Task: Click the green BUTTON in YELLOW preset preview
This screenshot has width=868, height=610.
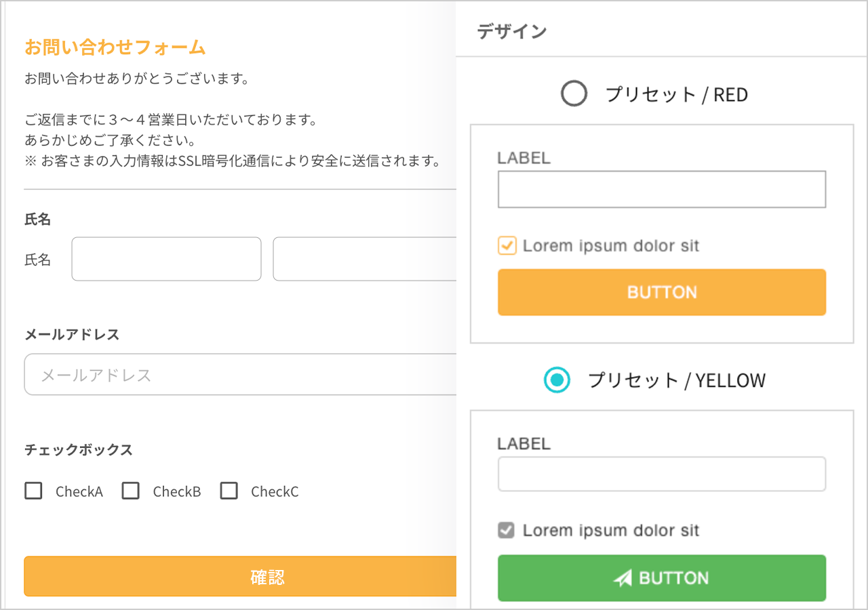Action: (x=661, y=577)
